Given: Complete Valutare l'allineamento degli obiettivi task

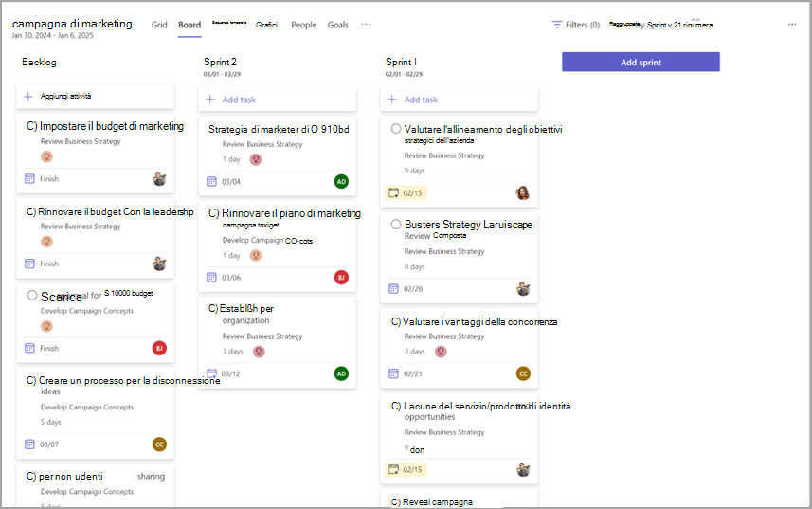Looking at the screenshot, I should point(396,128).
